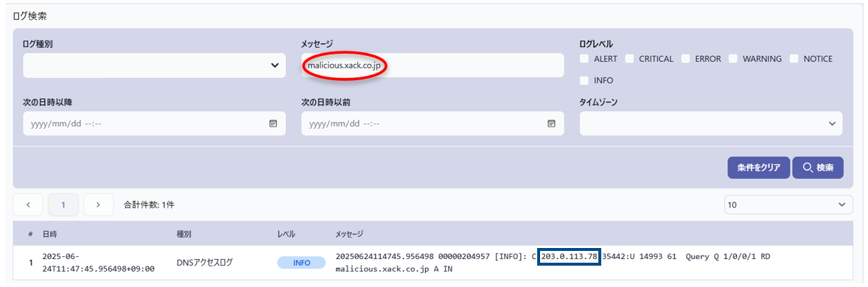This screenshot has width=868, height=287.
Task: Select page 1 in pagination
Action: pos(63,205)
